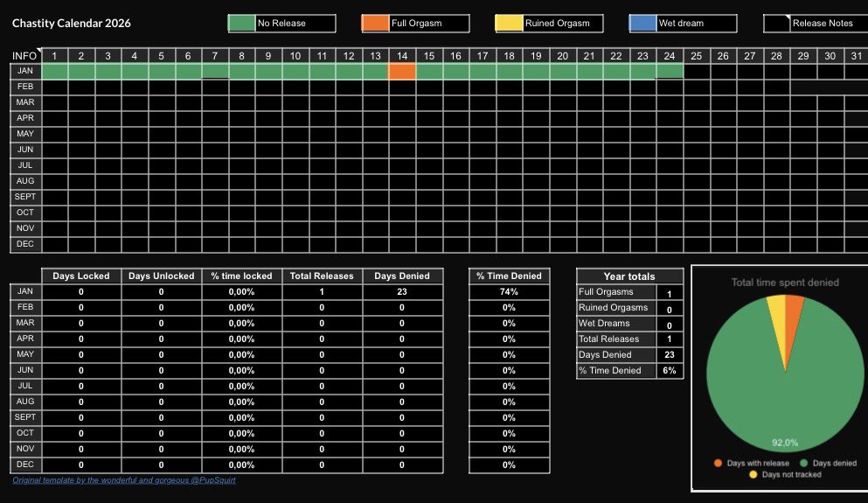The width and height of the screenshot is (868, 503).
Task: Click the Days denied chart legend entry
Action: [x=828, y=463]
